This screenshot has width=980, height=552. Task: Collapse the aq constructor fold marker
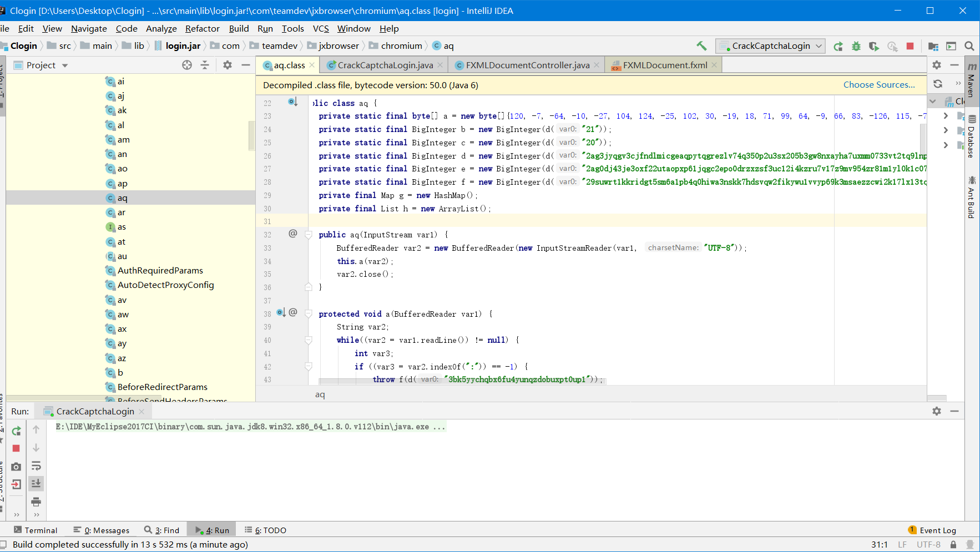(x=309, y=235)
